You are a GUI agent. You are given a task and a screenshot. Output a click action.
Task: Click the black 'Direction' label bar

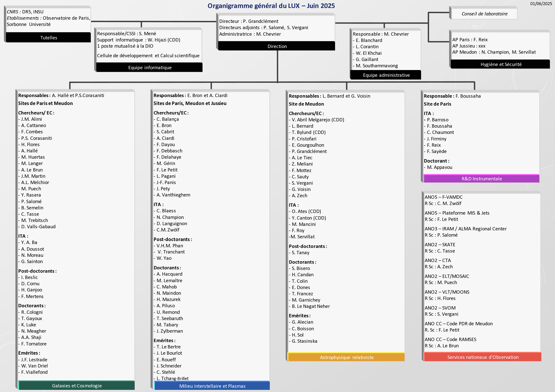point(277,46)
